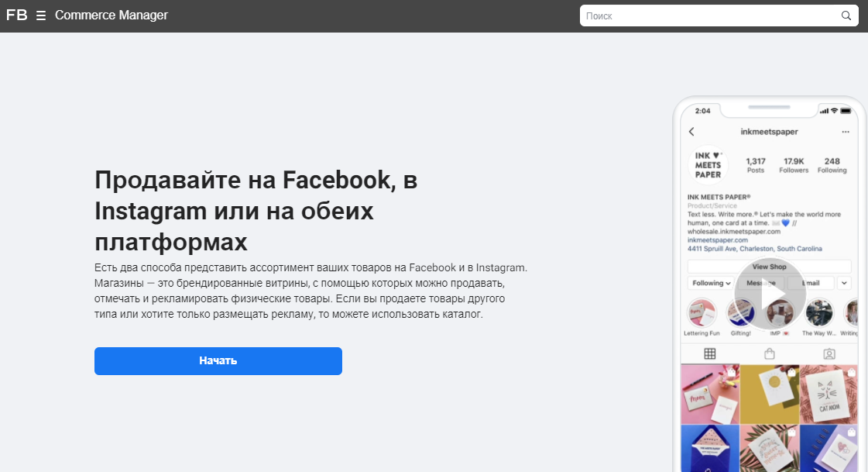Open Commerce Manager title in header
Viewport: 868px width, 472px height.
pyautogui.click(x=112, y=15)
